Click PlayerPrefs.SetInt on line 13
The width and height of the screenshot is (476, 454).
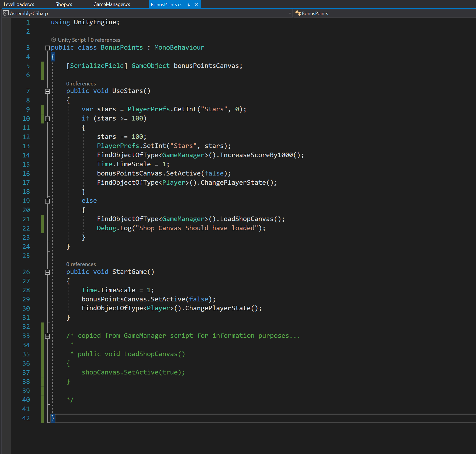pos(131,146)
